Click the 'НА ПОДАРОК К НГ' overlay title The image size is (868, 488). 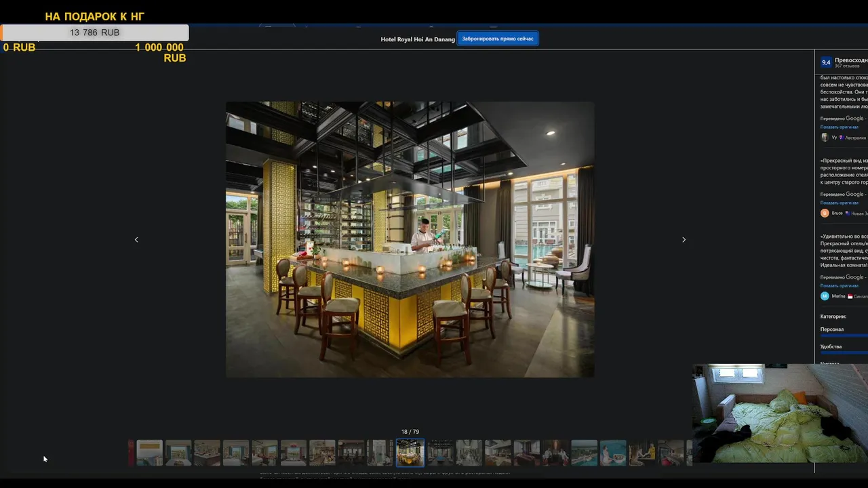95,16
